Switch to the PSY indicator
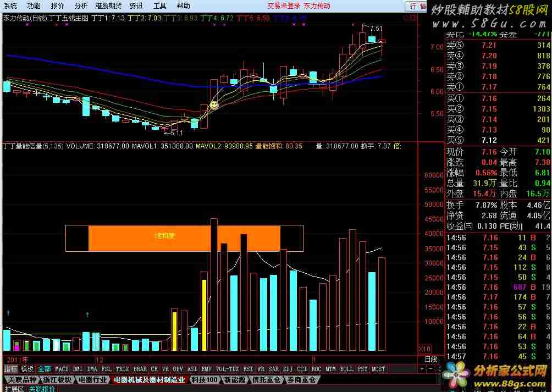This screenshot has width=552, height=392. click(362, 369)
